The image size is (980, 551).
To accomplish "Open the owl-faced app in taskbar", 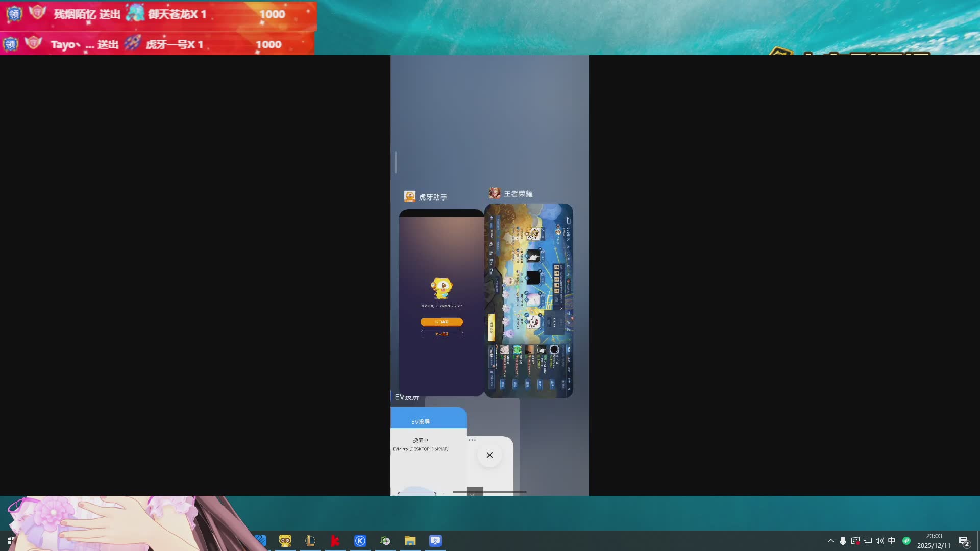I will coord(285,541).
